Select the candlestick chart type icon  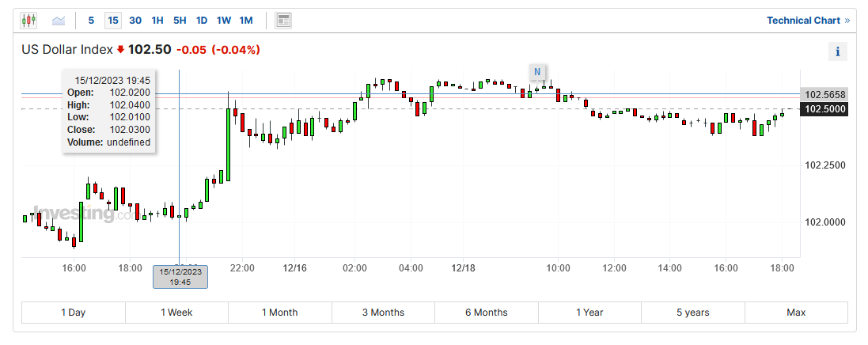click(28, 21)
